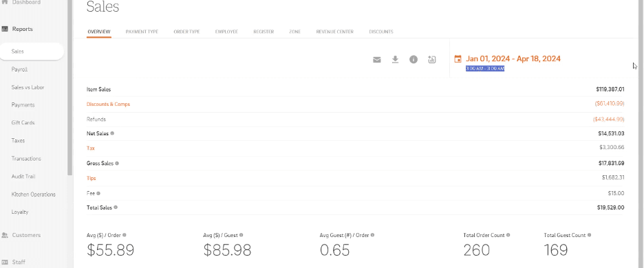Click Refunds amount ($43,444.99)
Viewport: 644px width, 268px height.
[609, 119]
